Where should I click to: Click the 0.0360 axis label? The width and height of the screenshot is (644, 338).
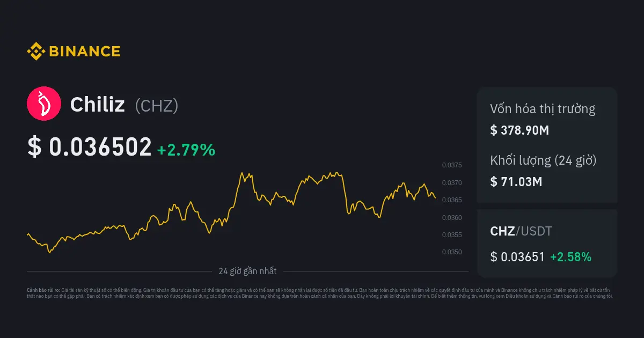451,217
